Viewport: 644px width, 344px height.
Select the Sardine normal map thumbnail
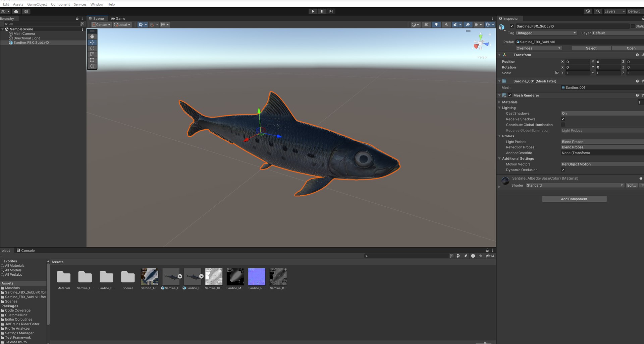[257, 277]
